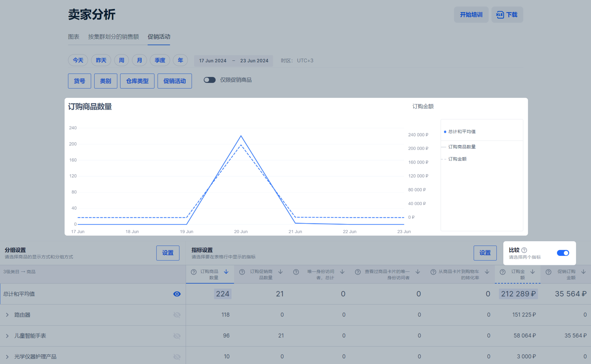The image size is (591, 364).
Task: Click the help icon beside 唯一身份访问者，总计
Action: [x=296, y=272]
